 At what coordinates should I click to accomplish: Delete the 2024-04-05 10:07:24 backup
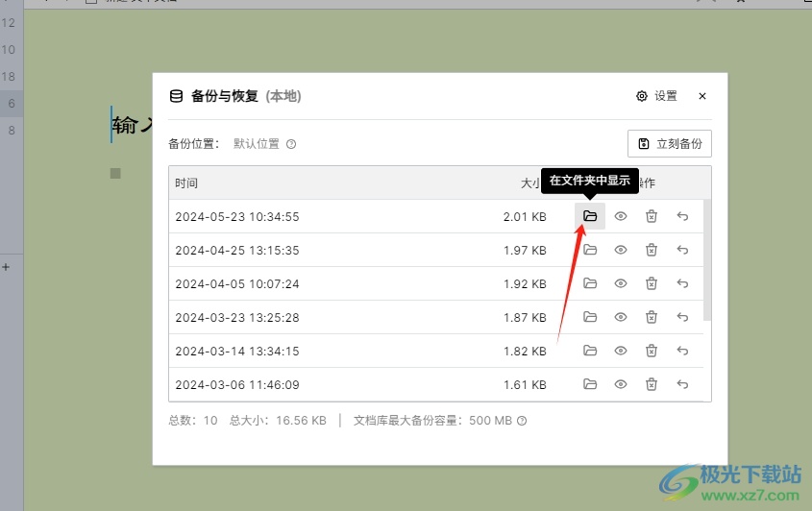click(x=652, y=283)
